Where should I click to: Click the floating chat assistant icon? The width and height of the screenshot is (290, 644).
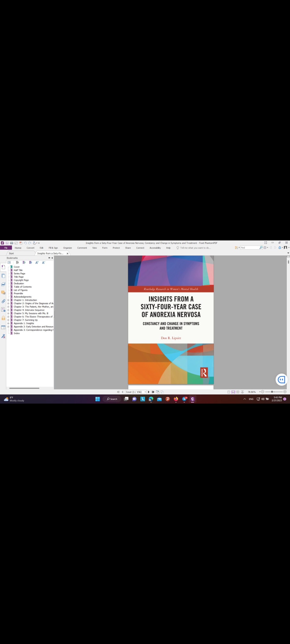coord(281,379)
